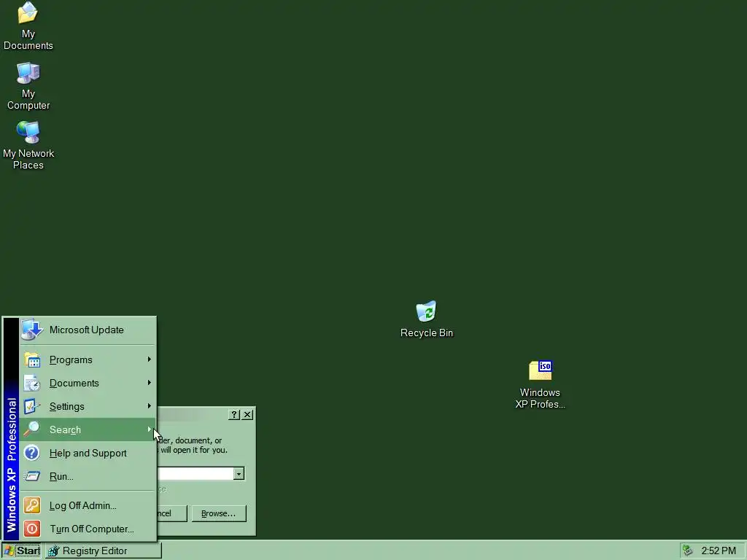Choose Turn Off Computer... entry

tap(88, 529)
